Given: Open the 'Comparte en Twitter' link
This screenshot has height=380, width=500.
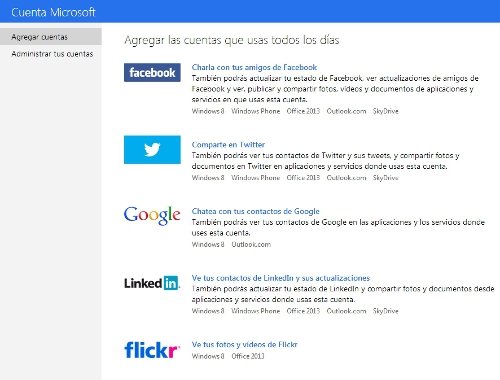Looking at the screenshot, I should tap(228, 145).
